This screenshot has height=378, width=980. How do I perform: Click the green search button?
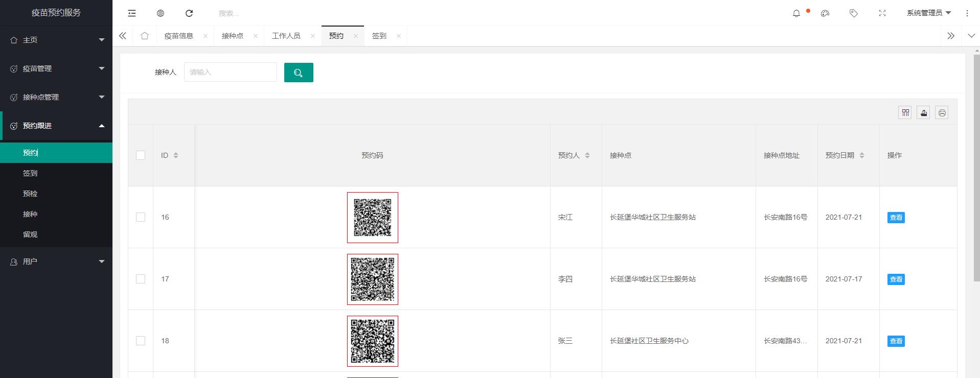click(x=299, y=73)
